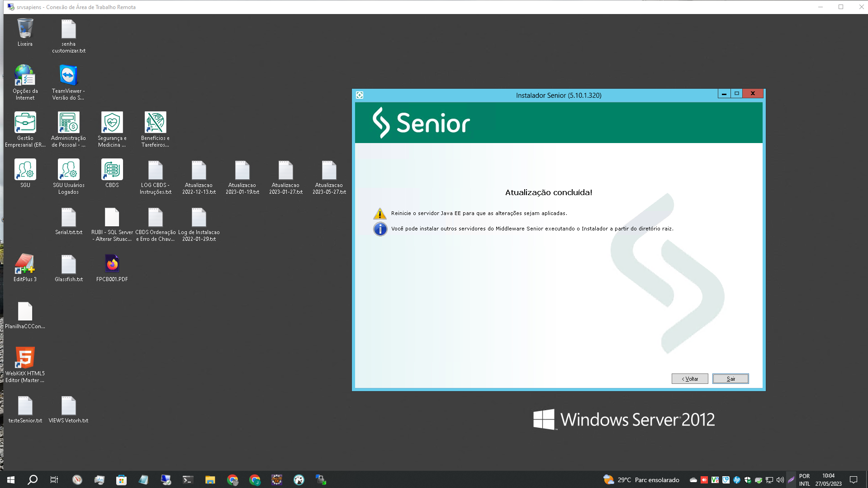The image size is (868, 488).
Task: Open the Gestão Empresarial (ERP) shortcut
Action: pos(25,130)
